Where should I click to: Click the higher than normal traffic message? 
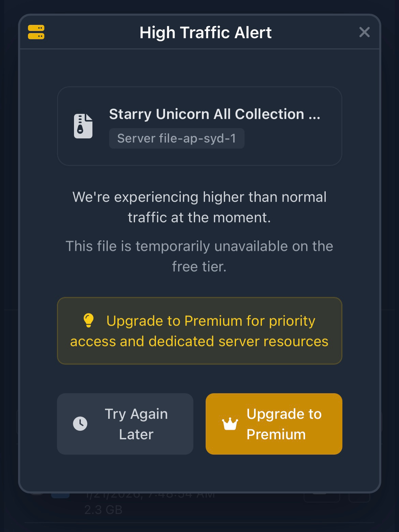[x=199, y=207]
